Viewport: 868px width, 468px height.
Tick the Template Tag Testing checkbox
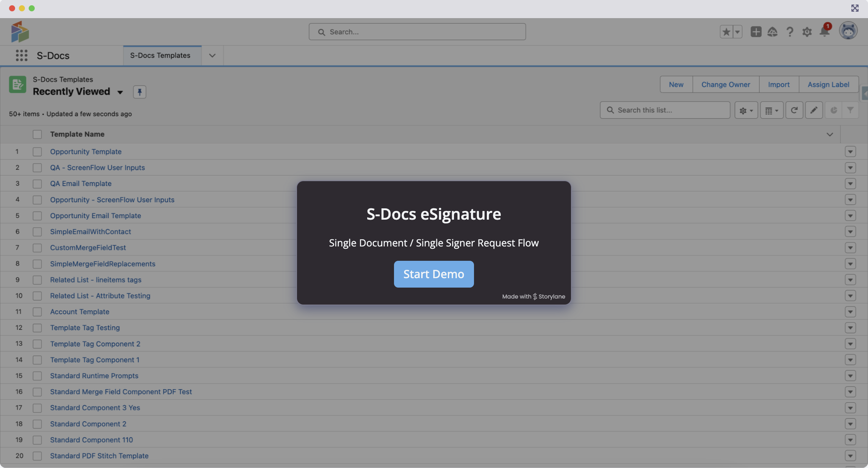37,328
